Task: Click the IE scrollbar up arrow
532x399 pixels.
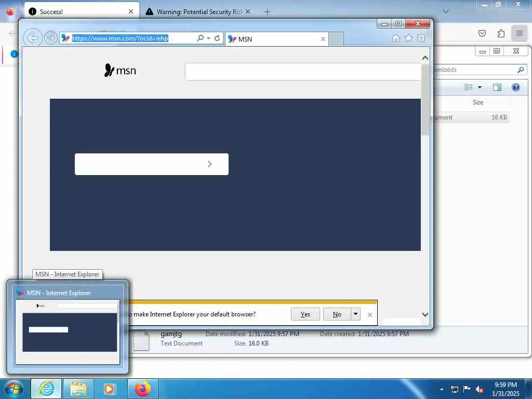Action: [x=425, y=58]
